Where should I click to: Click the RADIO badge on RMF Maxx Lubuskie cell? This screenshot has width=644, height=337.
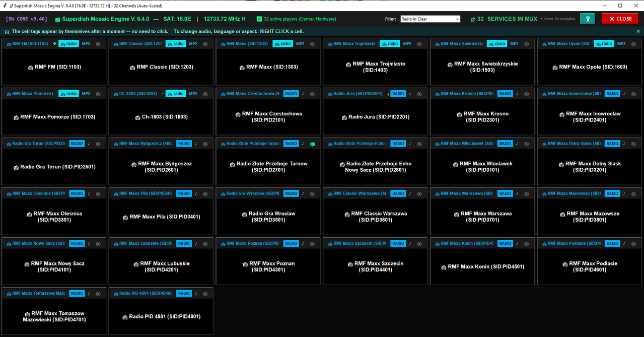point(184,243)
